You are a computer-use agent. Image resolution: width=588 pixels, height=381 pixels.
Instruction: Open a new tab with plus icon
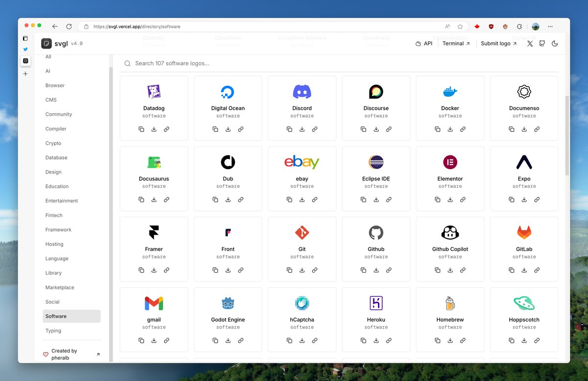(25, 74)
